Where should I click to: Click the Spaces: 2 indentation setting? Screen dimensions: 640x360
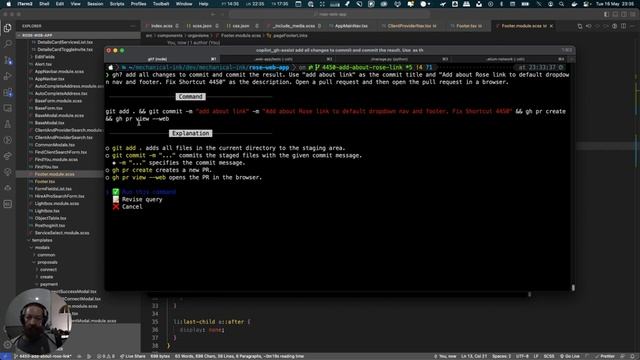click(501, 356)
